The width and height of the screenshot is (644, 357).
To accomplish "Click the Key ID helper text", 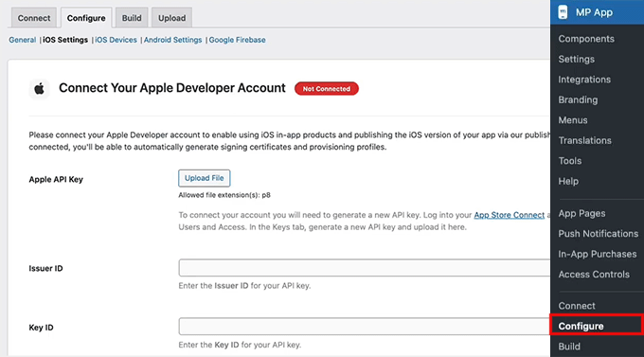I will point(240,345).
